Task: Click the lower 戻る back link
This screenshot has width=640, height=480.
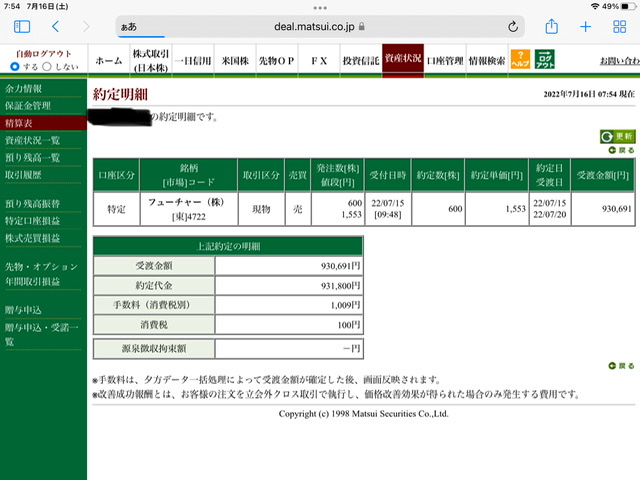Action: 622,366
